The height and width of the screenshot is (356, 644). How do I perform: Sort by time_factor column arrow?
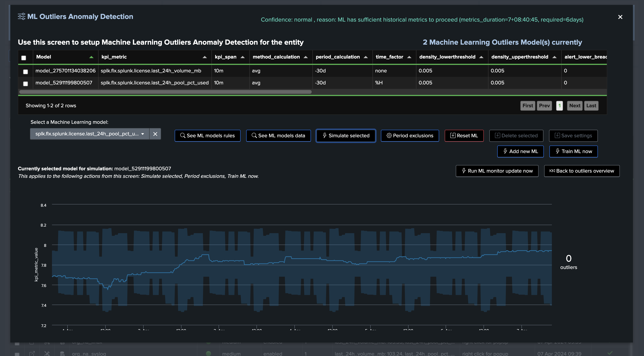409,57
